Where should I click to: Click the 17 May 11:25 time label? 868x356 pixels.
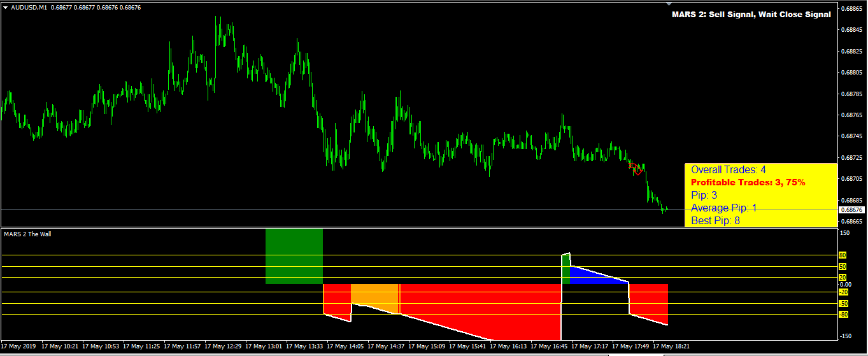[x=141, y=346]
